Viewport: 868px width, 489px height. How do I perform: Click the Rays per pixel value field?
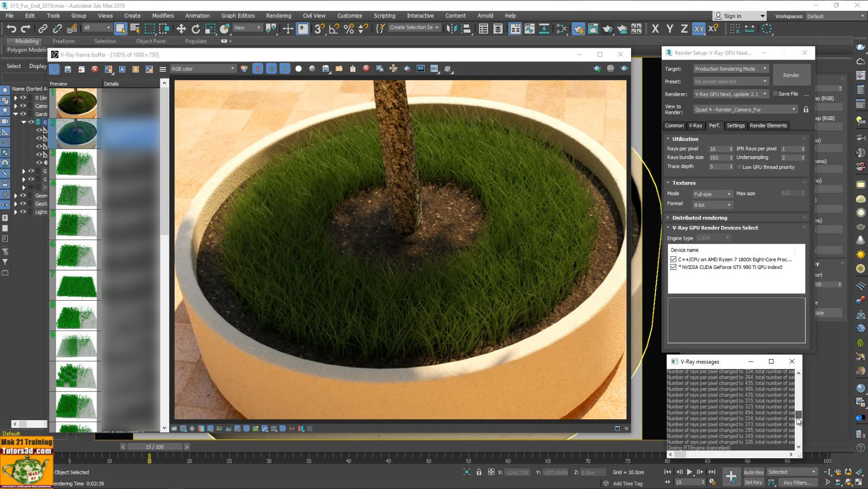coord(719,149)
